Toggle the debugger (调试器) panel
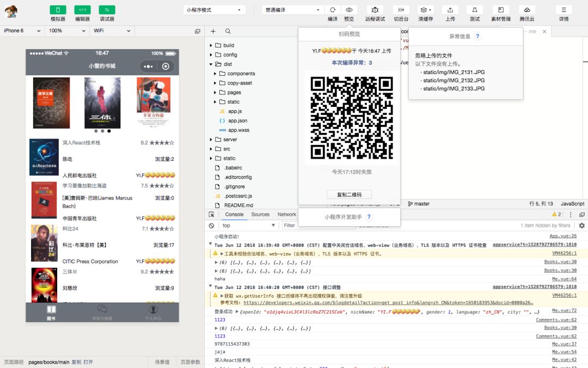This screenshot has width=588, height=368. [107, 10]
